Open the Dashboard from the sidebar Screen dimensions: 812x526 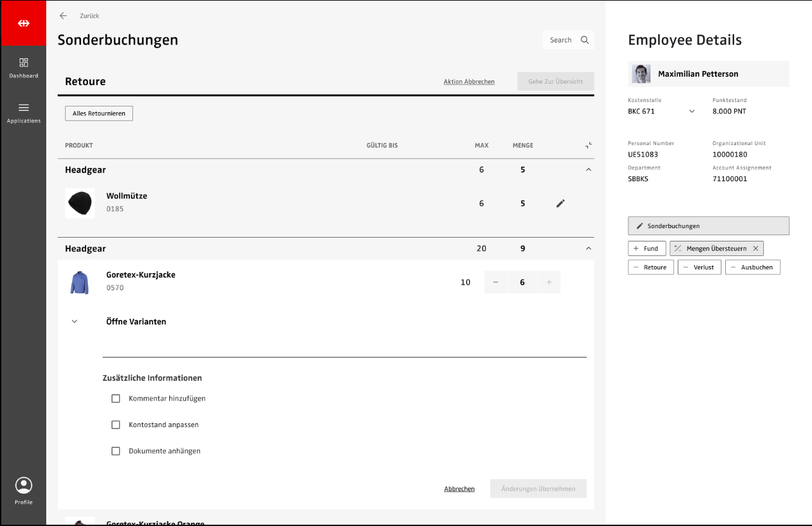pyautogui.click(x=23, y=68)
